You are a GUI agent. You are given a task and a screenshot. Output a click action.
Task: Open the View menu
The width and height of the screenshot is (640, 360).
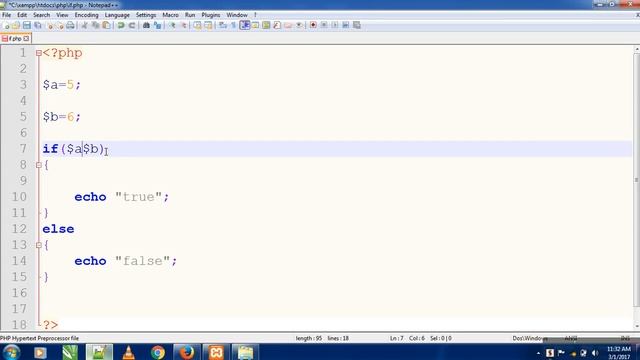62,15
